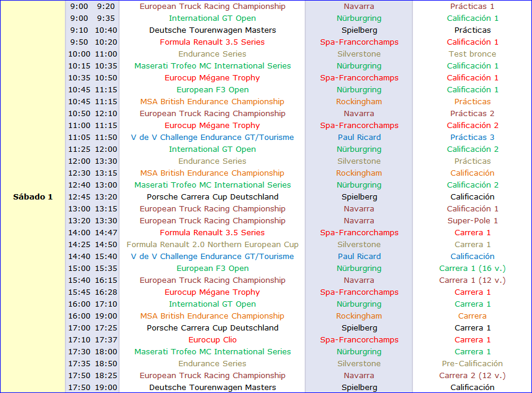This screenshot has width=532, height=393.
Task: Click 'Prácticas 1' in the 9:20 row
Action: click(472, 6)
